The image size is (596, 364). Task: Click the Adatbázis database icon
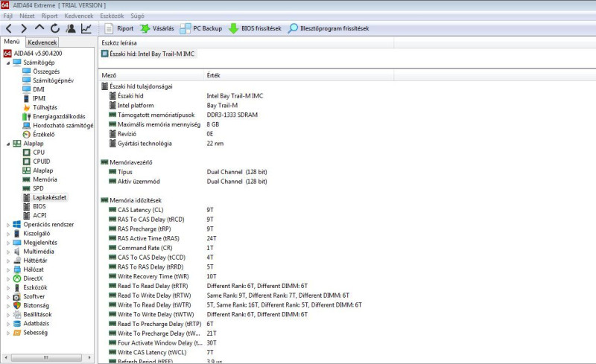point(16,324)
